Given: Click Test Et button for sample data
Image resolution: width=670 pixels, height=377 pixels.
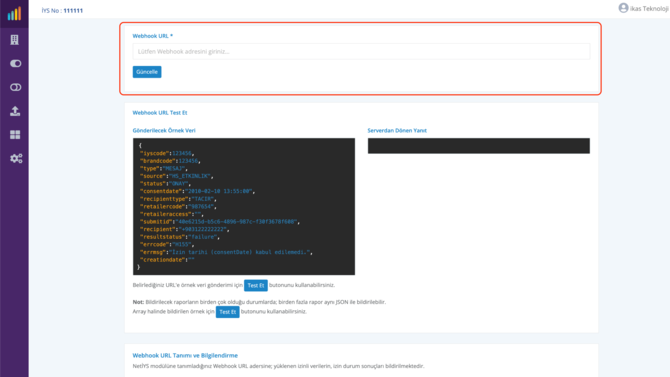Looking at the screenshot, I should 256,285.
